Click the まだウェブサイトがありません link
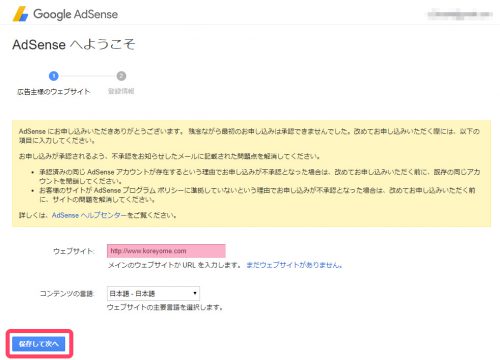 click(x=294, y=265)
